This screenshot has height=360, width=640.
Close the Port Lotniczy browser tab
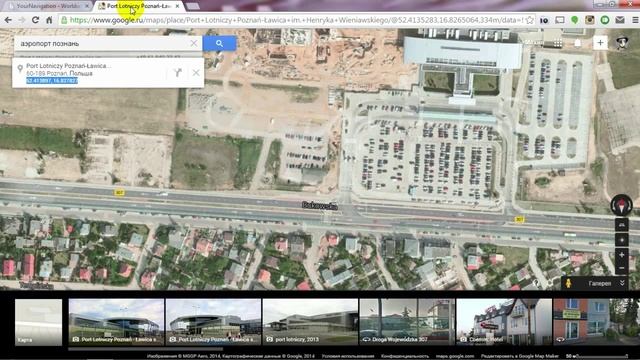coord(177,6)
